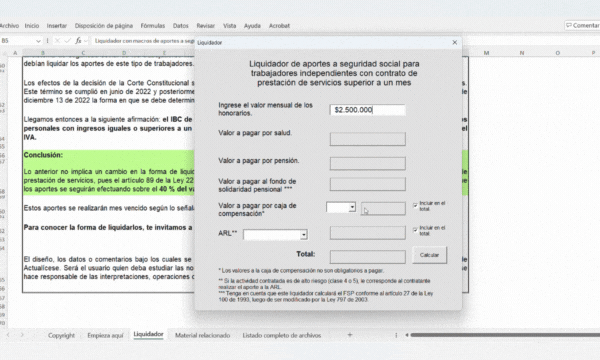The height and width of the screenshot is (360, 600).
Task: Click the horizontal scrollbar left arrow
Action: [x=407, y=335]
